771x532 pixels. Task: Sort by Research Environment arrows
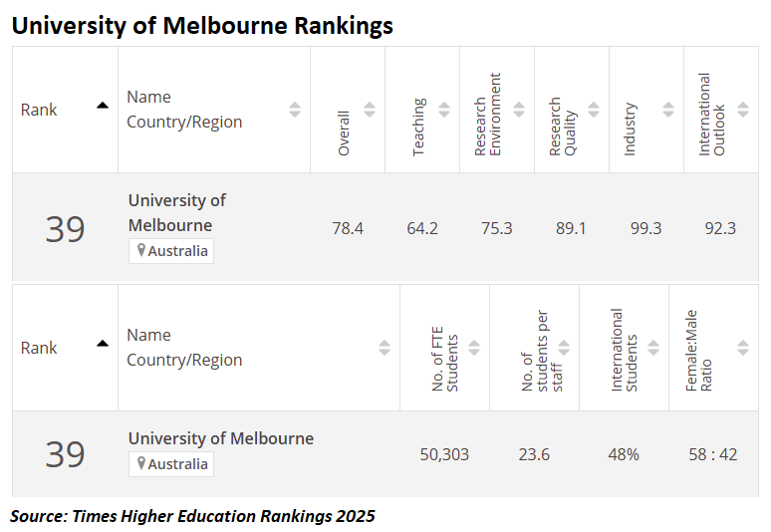(519, 110)
